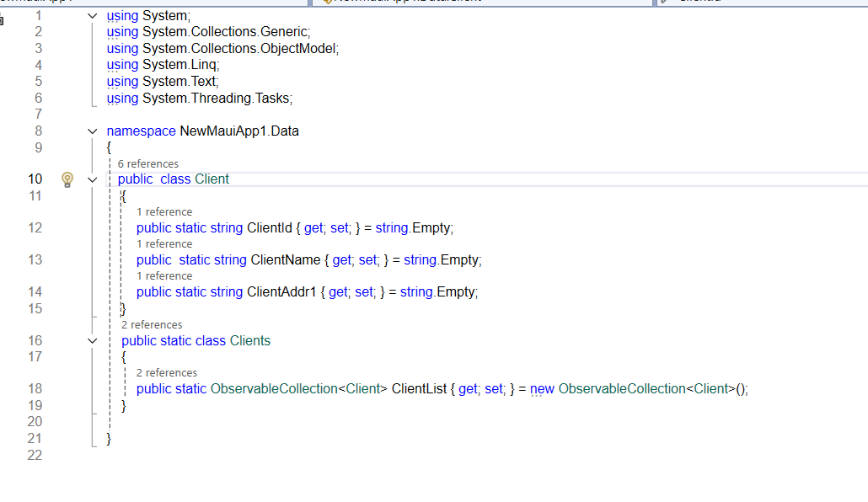Click 'NewMauiApp1.Data' namespace name
The height and width of the screenshot is (502, 868).
pos(239,131)
